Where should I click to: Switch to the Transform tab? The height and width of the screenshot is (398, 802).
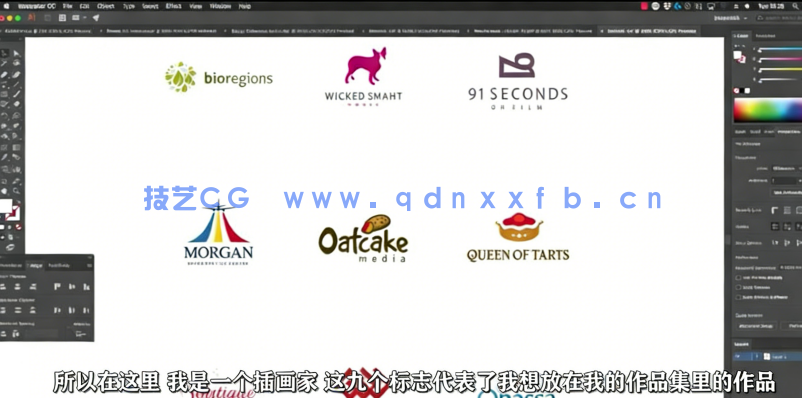pyautogui.click(x=11, y=266)
